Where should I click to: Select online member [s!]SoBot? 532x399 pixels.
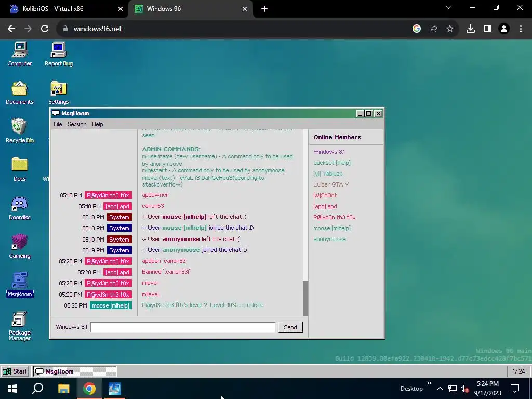click(325, 195)
